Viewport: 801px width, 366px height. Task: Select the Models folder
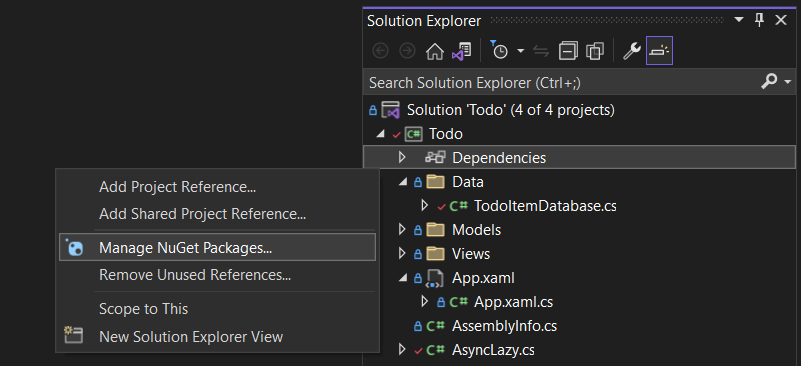(477, 230)
